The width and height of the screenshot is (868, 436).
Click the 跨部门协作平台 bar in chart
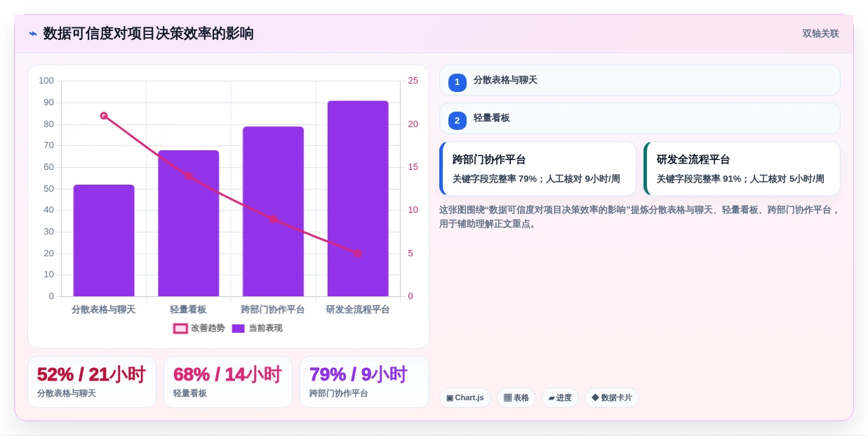click(x=273, y=211)
